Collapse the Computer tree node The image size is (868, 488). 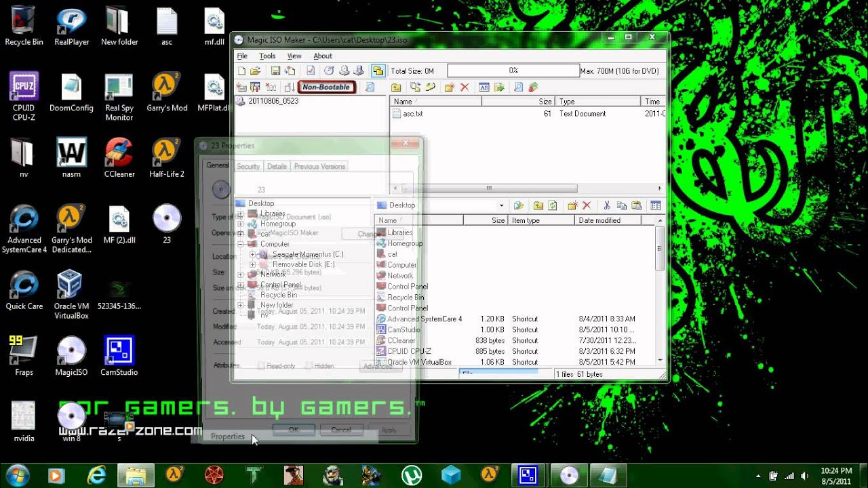point(240,244)
